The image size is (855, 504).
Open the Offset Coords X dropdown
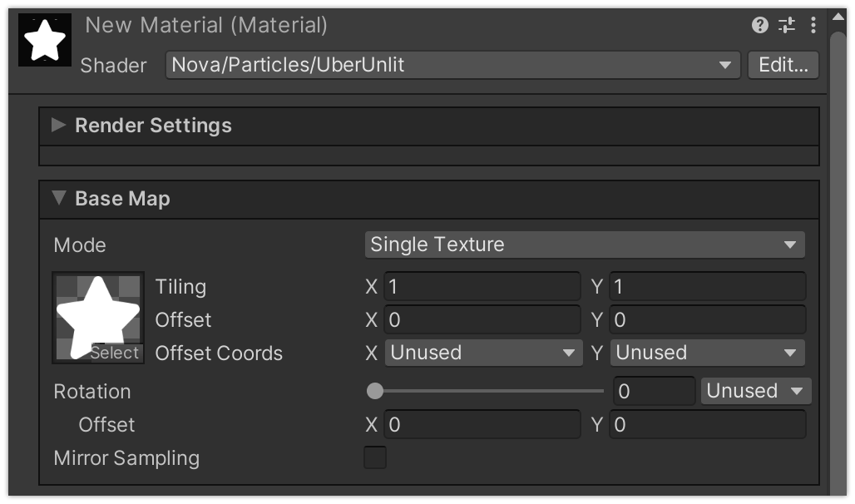pyautogui.click(x=483, y=353)
